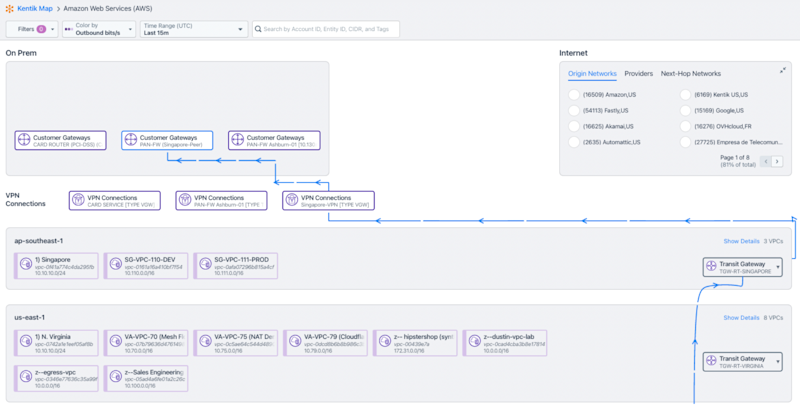Screen dimensions: 800x410
Task: Click the 8 VPCs count text
Action: (x=773, y=317)
